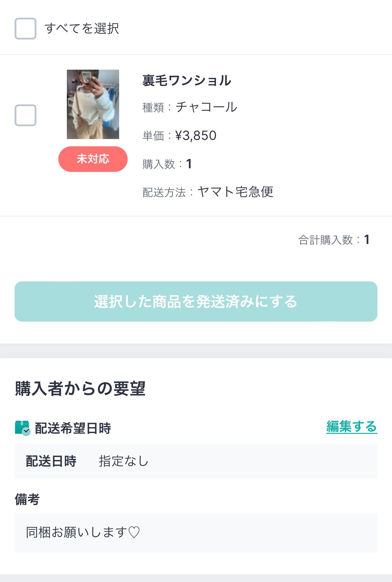Click the 同梱お願いします remarks box

(196, 532)
